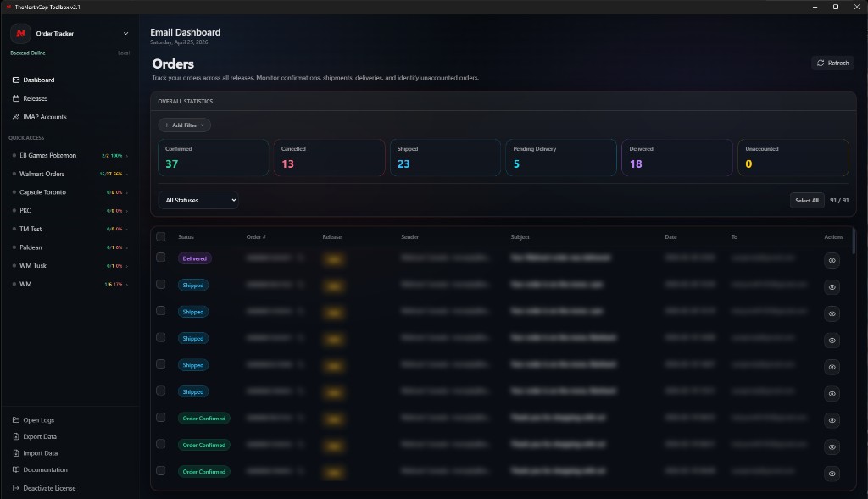Tick the checkbox on the Delivered order row
Screen dimensions: 868x499
160,258
